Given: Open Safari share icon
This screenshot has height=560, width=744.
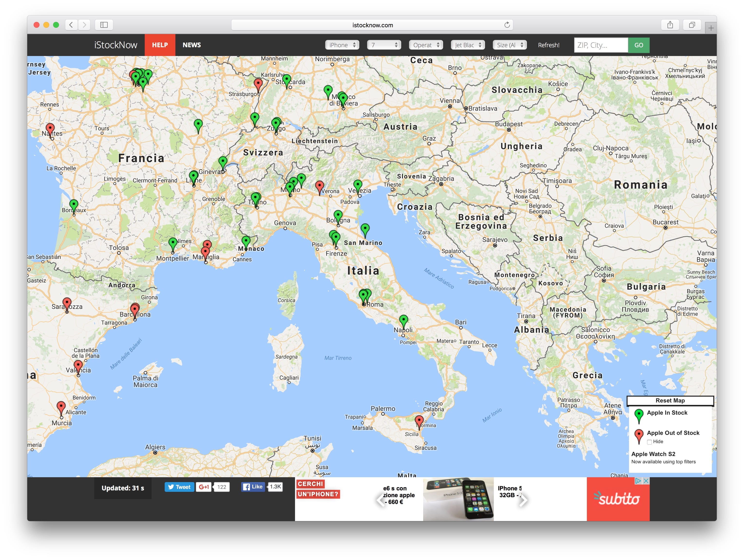Looking at the screenshot, I should tap(670, 25).
